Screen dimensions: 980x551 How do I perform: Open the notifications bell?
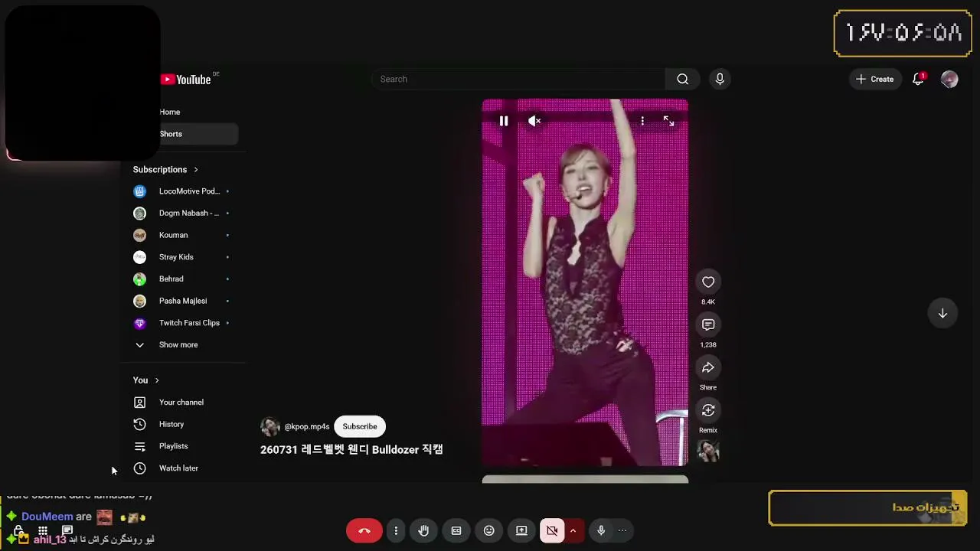click(918, 79)
